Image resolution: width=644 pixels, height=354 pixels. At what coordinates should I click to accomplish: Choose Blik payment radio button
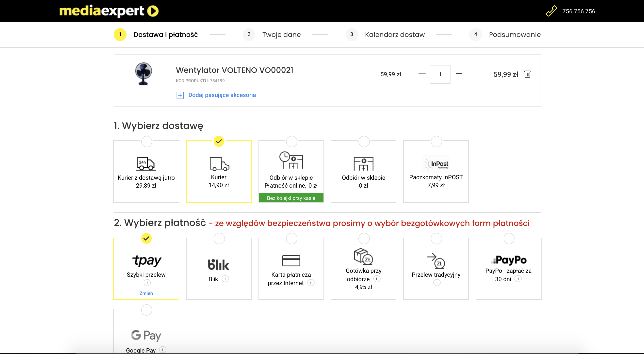[219, 239]
